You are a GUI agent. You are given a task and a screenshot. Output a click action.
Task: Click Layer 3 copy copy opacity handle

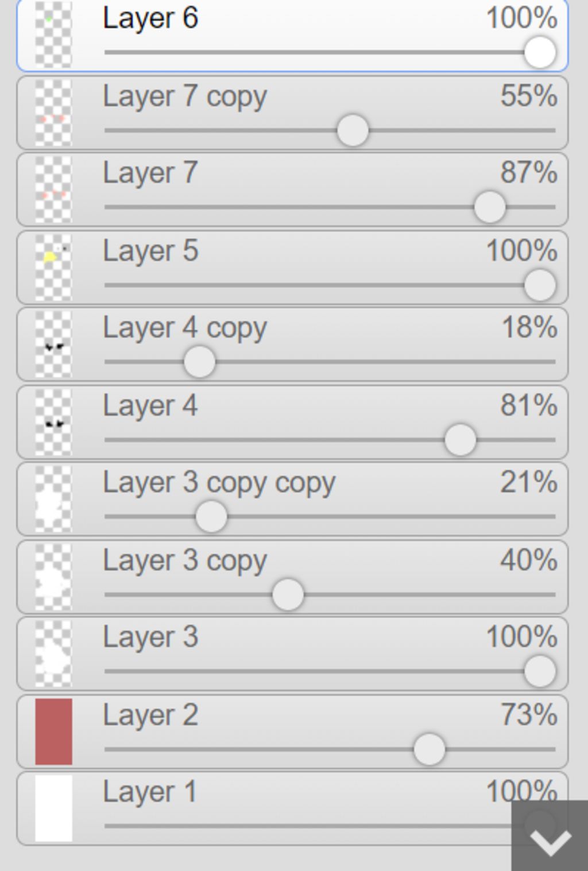point(211,517)
